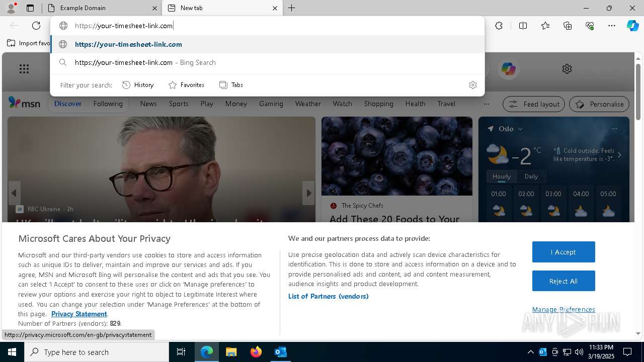This screenshot has width=644, height=362.
Task: Click the Feed layout button
Action: click(534, 104)
